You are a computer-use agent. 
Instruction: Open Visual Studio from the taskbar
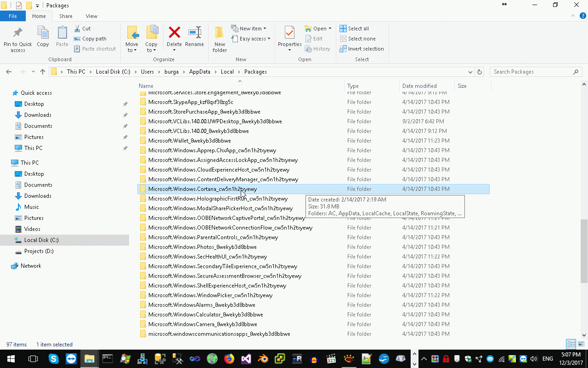click(x=246, y=359)
